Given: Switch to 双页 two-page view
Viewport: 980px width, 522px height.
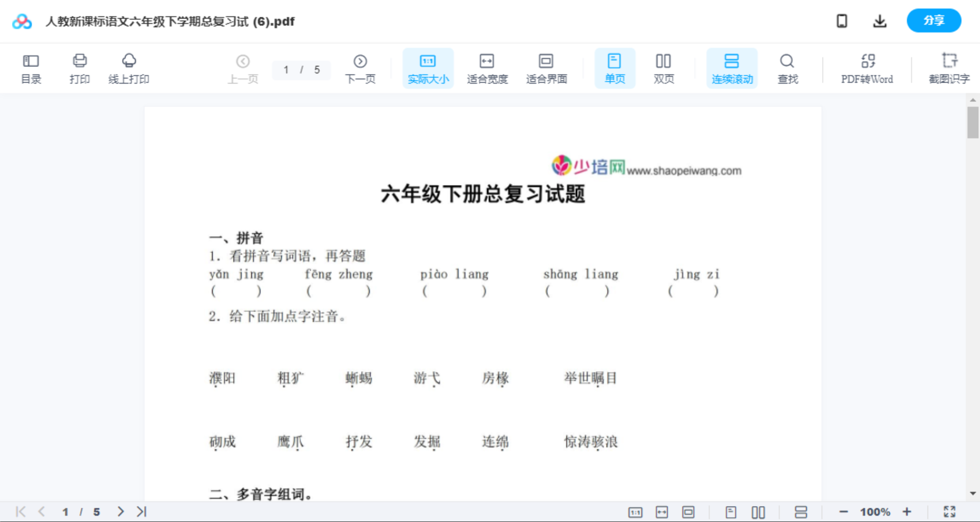Looking at the screenshot, I should pos(663,68).
